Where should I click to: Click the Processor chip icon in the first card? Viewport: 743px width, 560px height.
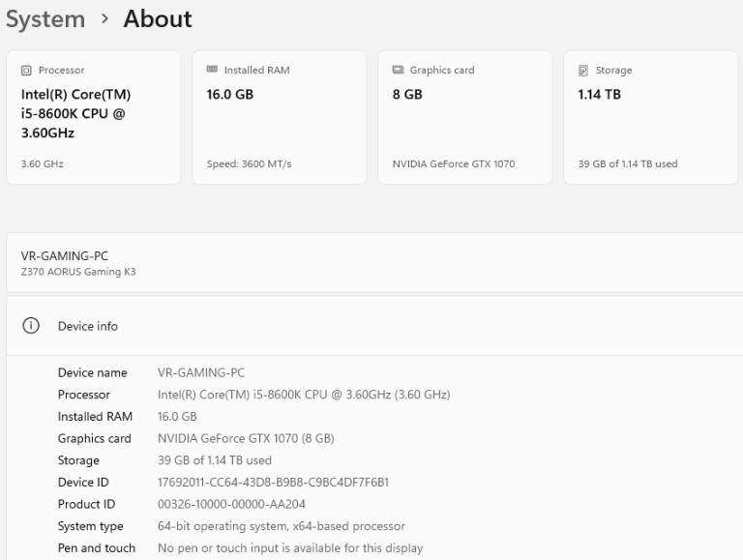coord(26,71)
